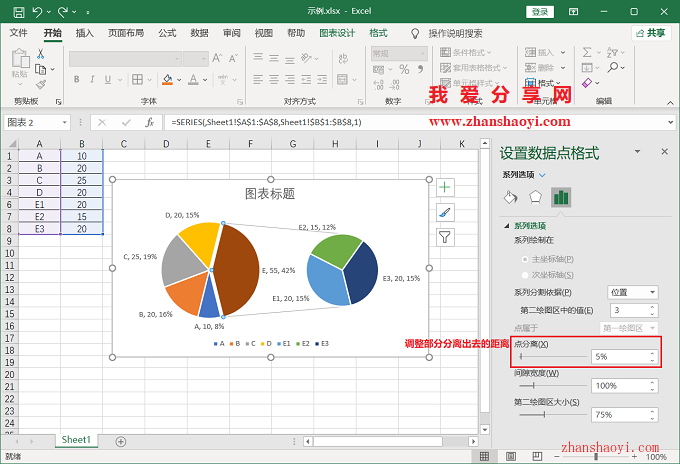
Task: Open the chart Format tab
Action: pos(378,33)
